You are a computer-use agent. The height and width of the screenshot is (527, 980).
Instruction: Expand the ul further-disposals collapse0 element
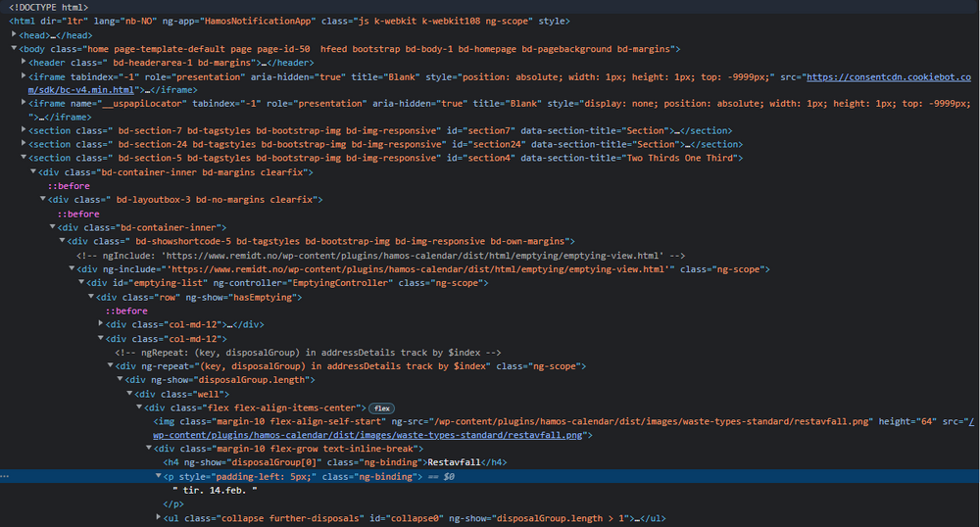point(160,517)
